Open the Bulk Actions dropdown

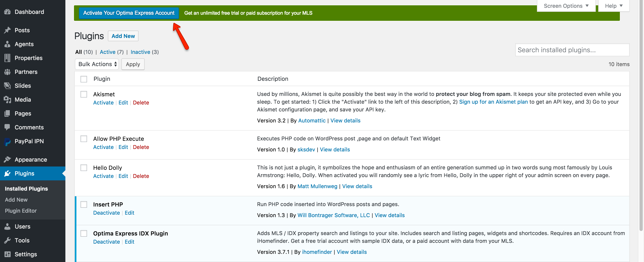tap(97, 64)
